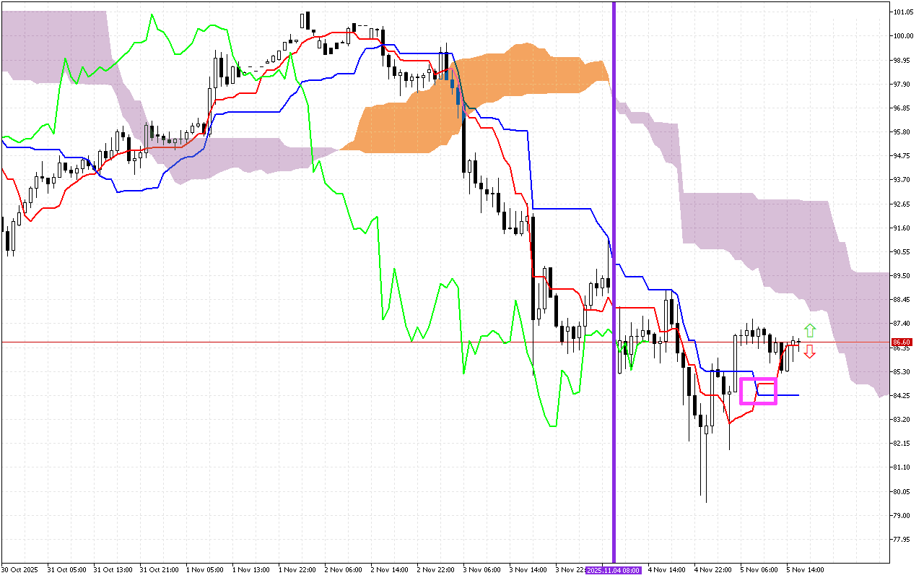Click the 2025.11.04 08:00 date label
The height and width of the screenshot is (578, 924).
point(613,570)
